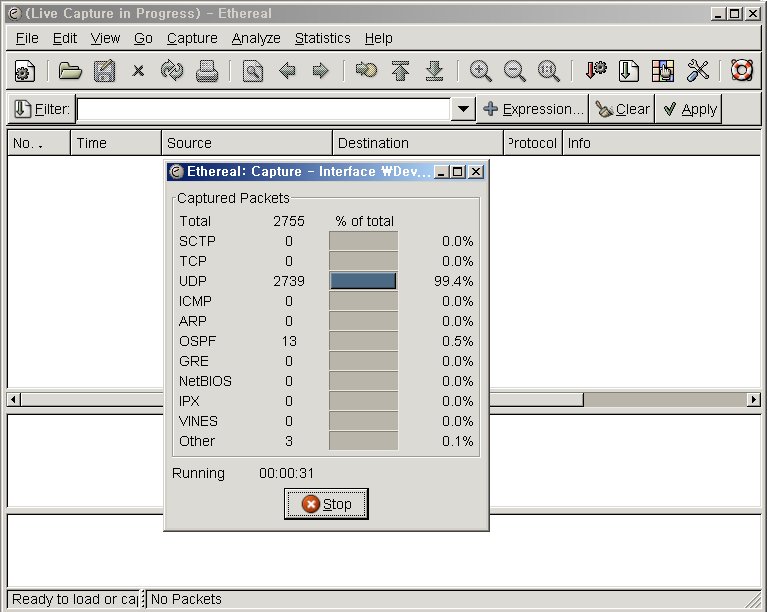Click the Go to packet icon
Image resolution: width=767 pixels, height=612 pixels.
click(366, 71)
